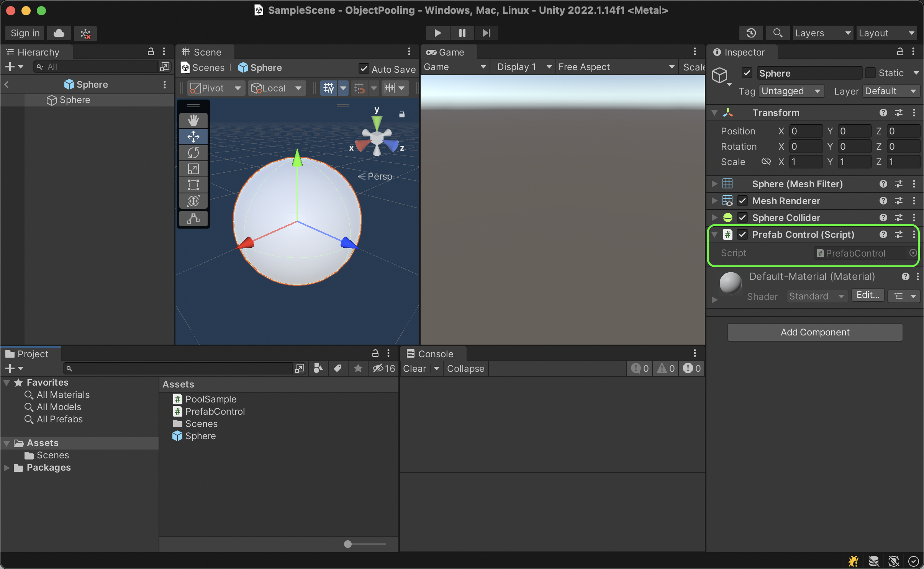The height and width of the screenshot is (569, 924).
Task: Select the Hand view tool
Action: click(193, 121)
